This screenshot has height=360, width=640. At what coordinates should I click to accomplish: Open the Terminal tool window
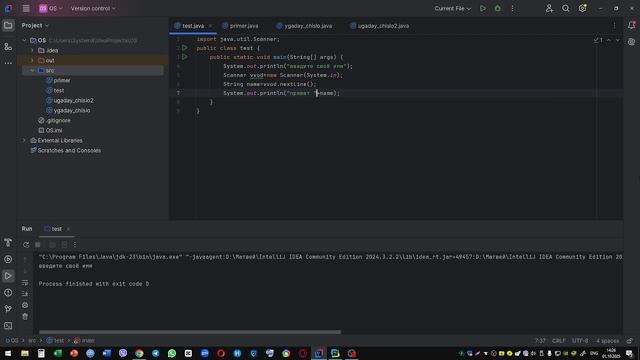8,326
